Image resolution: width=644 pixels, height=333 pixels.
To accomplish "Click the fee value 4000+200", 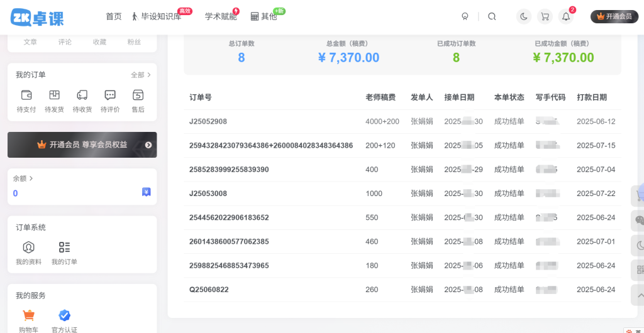I will (x=382, y=121).
